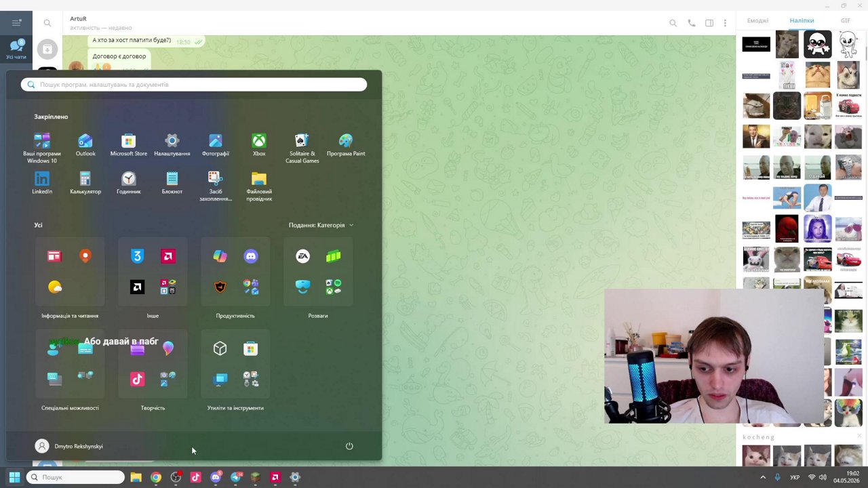Open Telegram hamburger main menu
The image size is (868, 488).
[16, 23]
